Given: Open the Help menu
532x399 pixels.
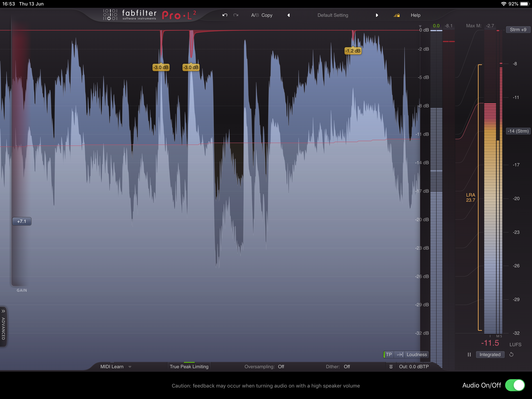Looking at the screenshot, I should (x=415, y=15).
